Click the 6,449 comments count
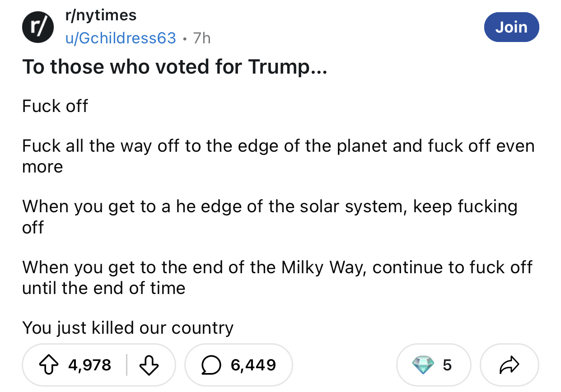The image size is (561, 392). click(253, 364)
